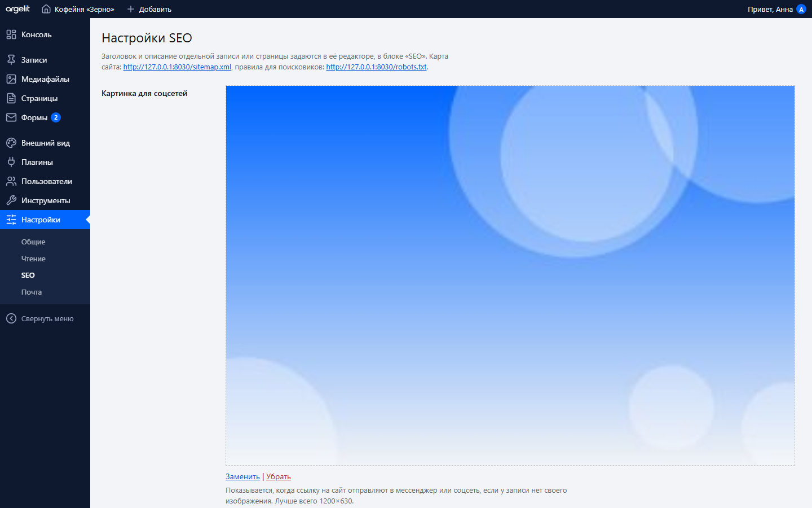Open the sitemap.xml link
812x508 pixels.
pos(177,67)
